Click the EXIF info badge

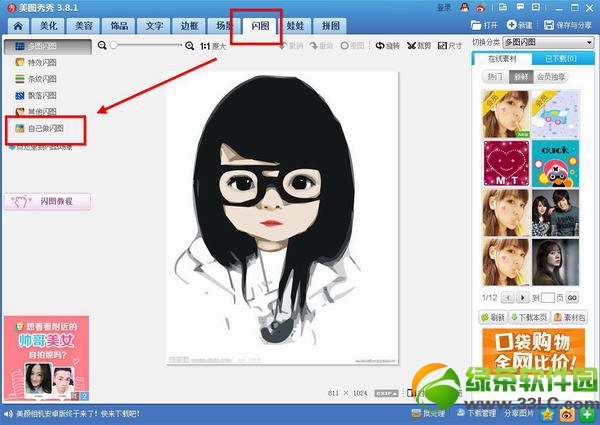click(x=386, y=393)
